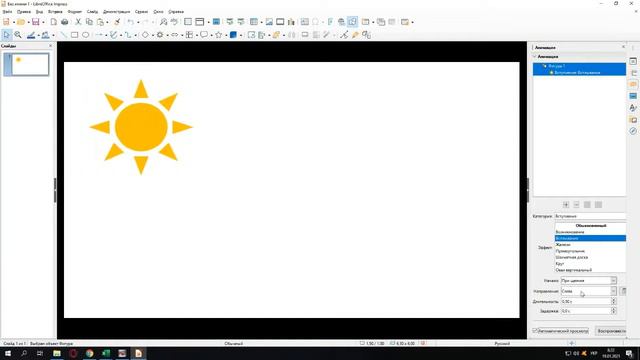640x360 pixels.
Task: Select the Прямоугольник effect in list
Action: [x=590, y=251]
